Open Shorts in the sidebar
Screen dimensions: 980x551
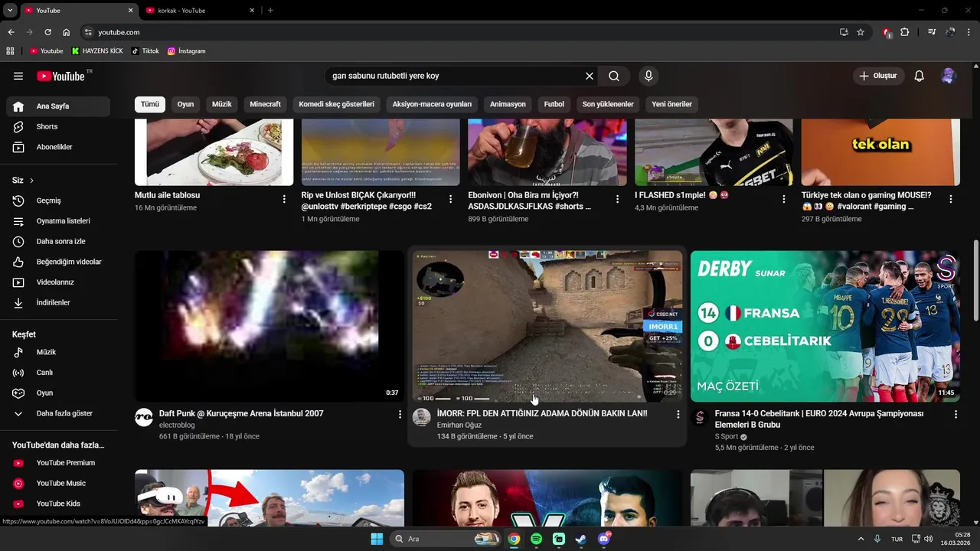(x=58, y=126)
